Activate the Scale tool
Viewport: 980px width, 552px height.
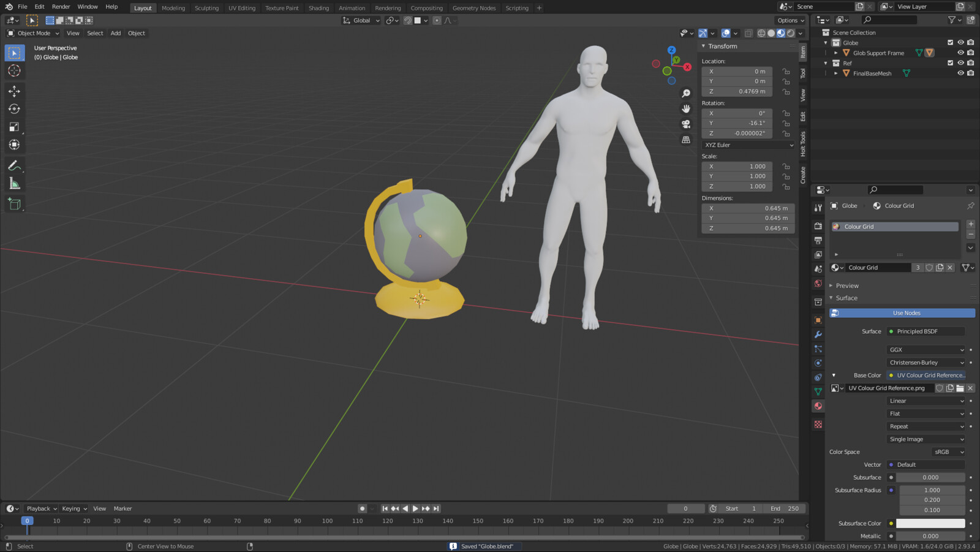point(14,127)
